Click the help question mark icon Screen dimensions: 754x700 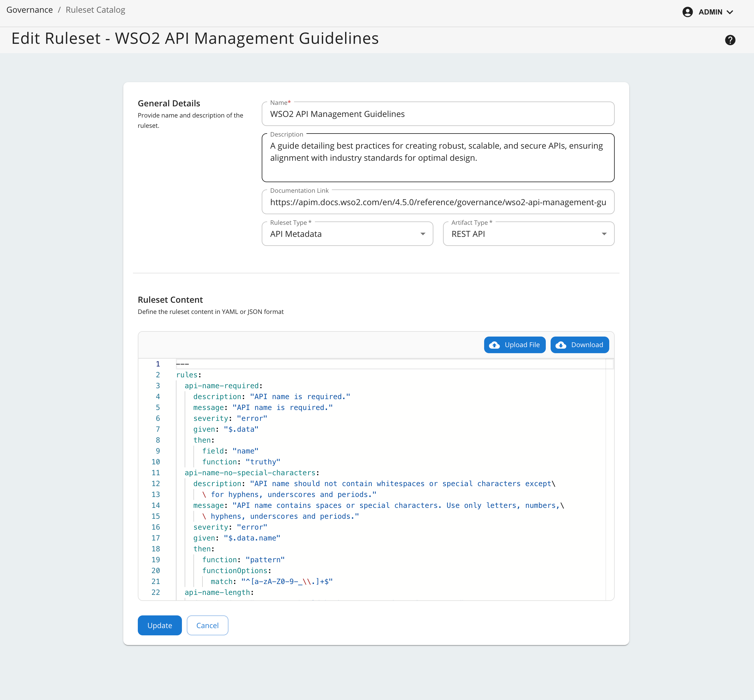pos(730,40)
